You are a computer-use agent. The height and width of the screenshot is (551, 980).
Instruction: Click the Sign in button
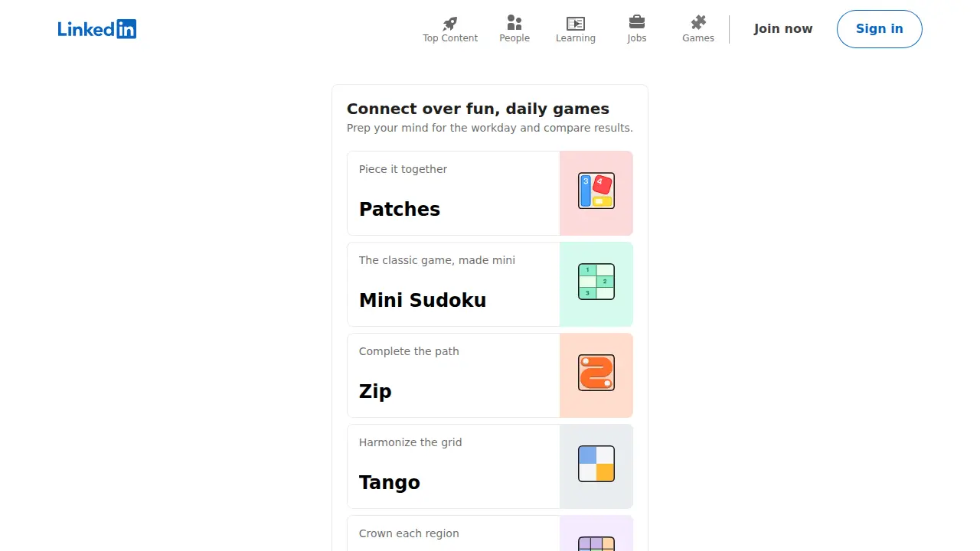880,29
